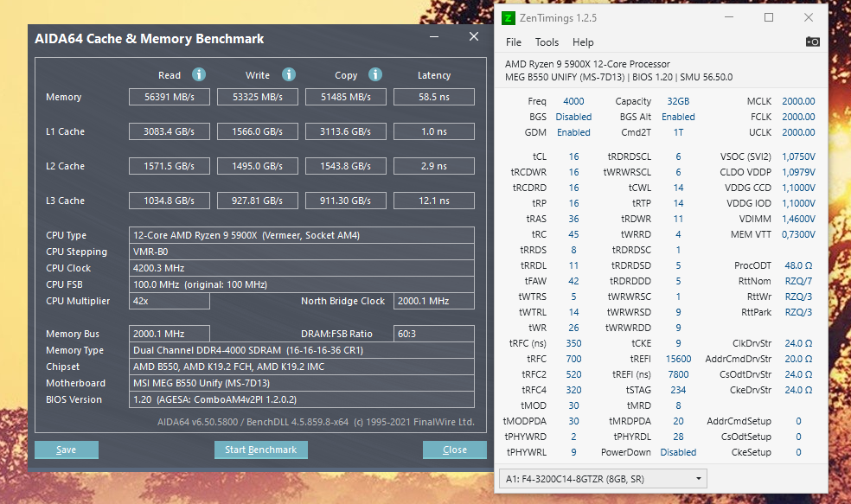Click North Bridge Clock value 2000.1 MHz
Image resolution: width=851 pixels, height=504 pixels.
[433, 301]
